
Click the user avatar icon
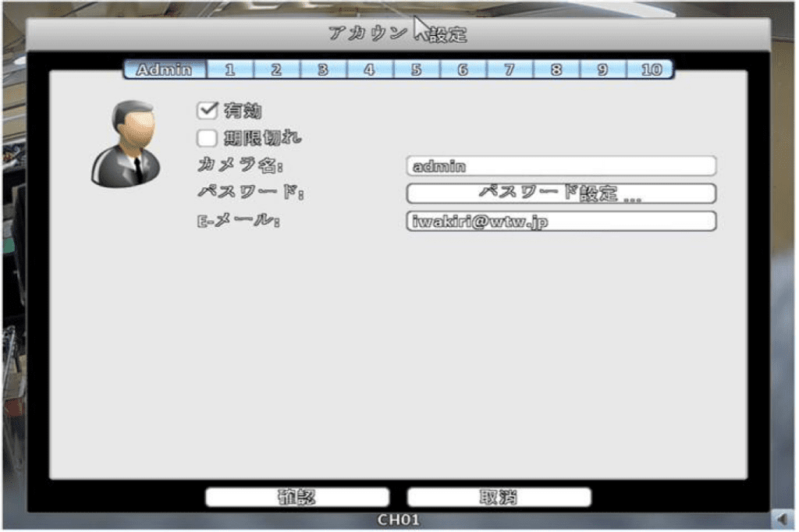click(126, 143)
